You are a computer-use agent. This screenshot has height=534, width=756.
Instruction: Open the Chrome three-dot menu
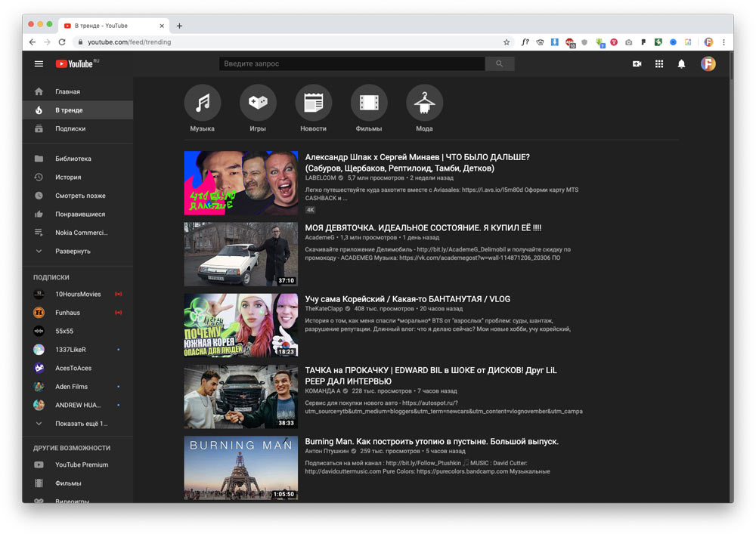[723, 42]
